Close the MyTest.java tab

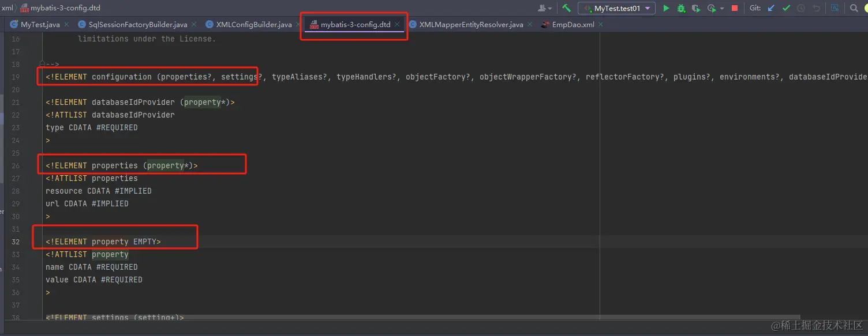coord(66,25)
